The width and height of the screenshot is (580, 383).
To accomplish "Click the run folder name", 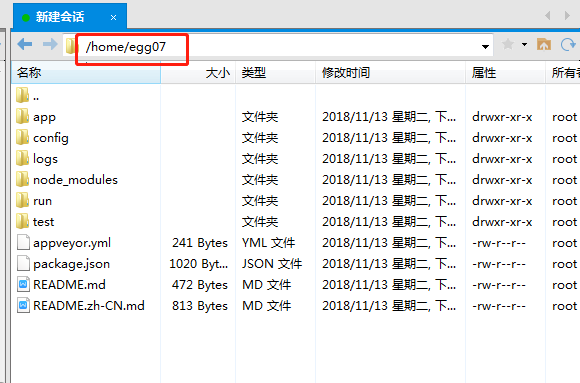I will point(43,201).
